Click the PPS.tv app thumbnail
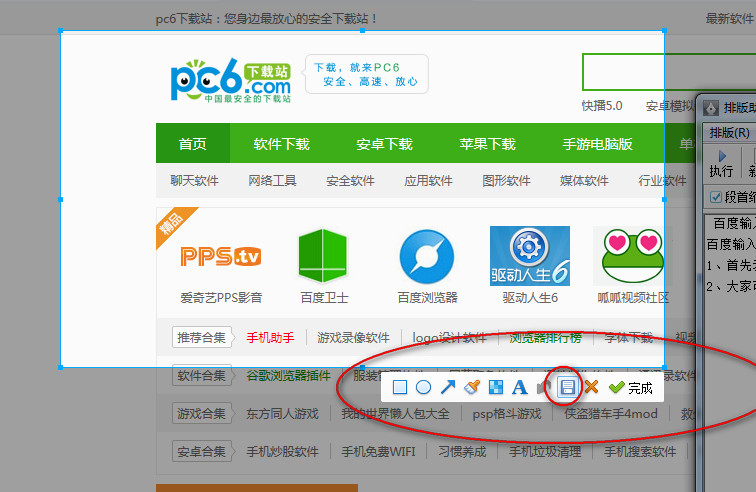This screenshot has height=492, width=756. 221,256
